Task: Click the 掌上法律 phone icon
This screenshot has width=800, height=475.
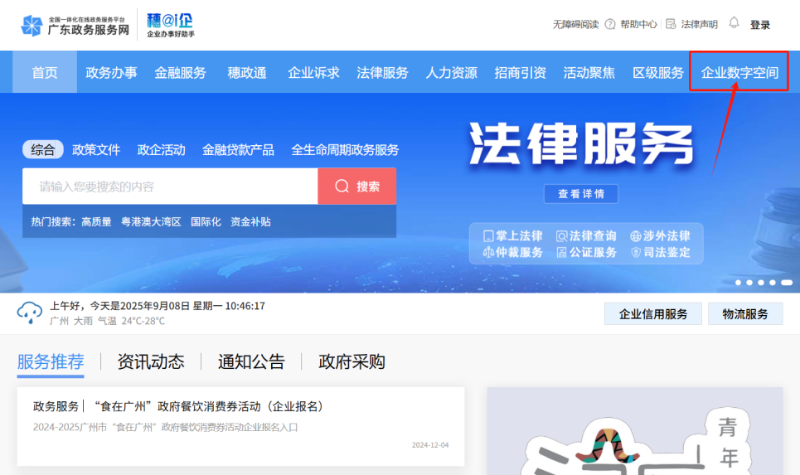Action: [489, 236]
